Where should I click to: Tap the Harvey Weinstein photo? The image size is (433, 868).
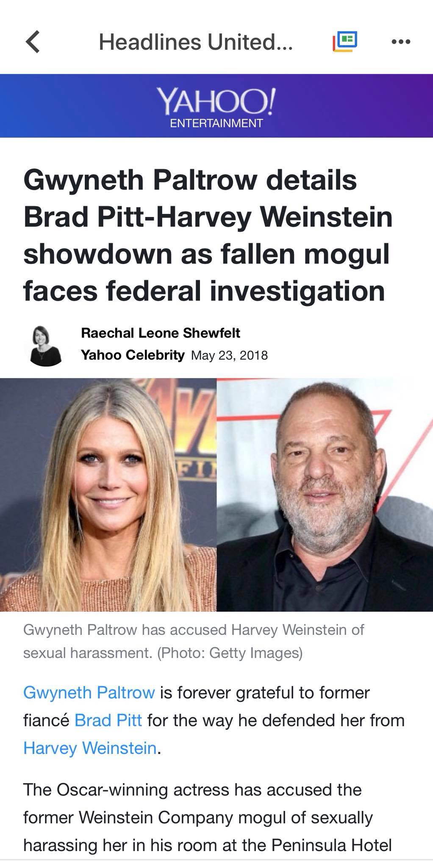point(325,495)
